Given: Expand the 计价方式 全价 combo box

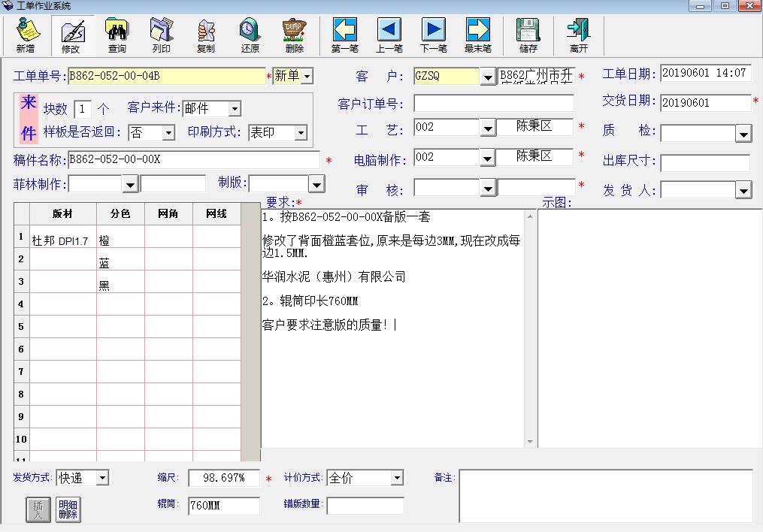Looking at the screenshot, I should click(x=397, y=478).
